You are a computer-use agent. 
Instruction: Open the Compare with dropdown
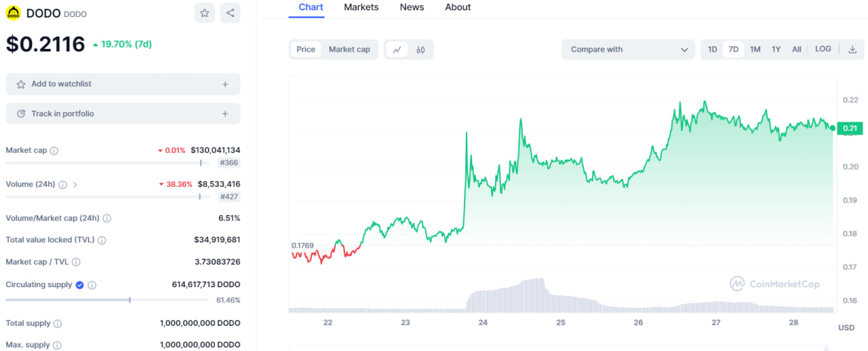tap(628, 50)
